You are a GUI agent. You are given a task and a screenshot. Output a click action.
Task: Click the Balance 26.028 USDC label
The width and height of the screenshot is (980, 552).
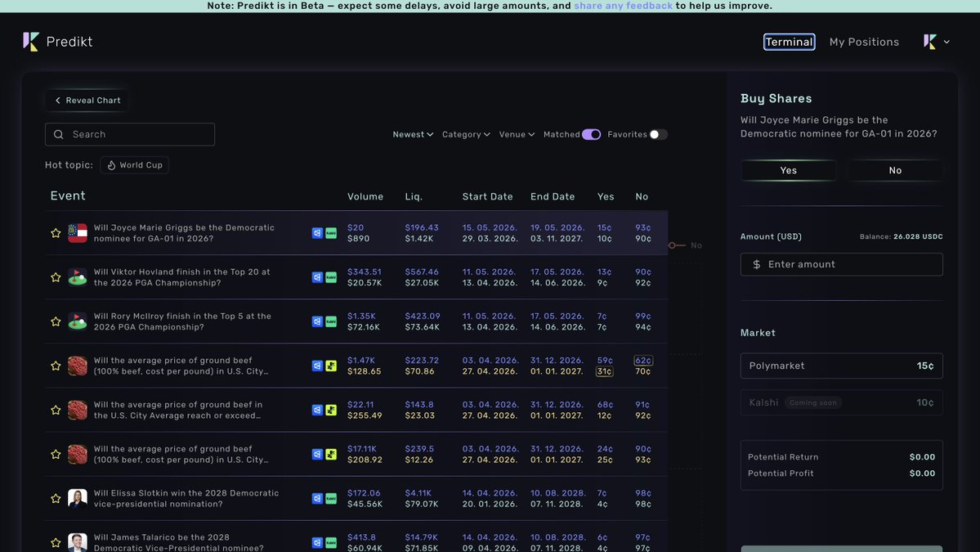pos(901,236)
